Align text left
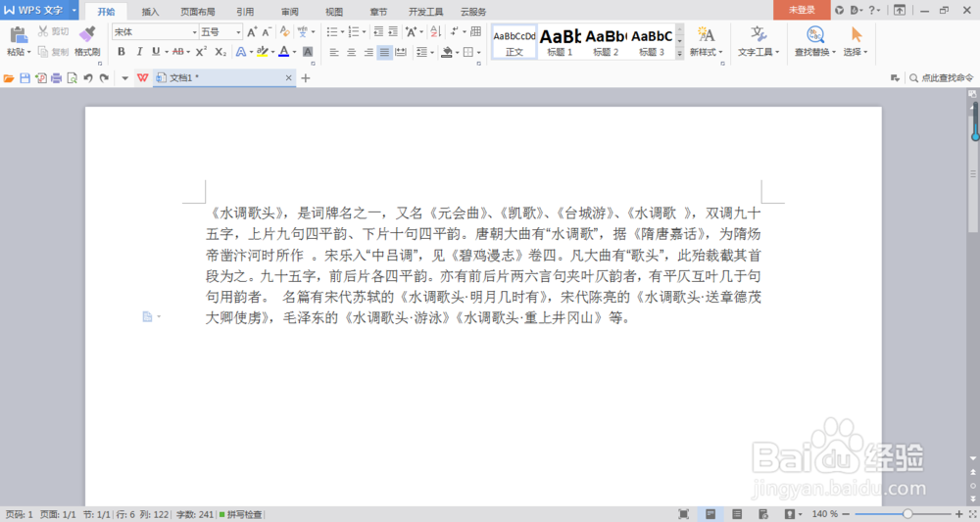980x522 pixels. pos(334,53)
